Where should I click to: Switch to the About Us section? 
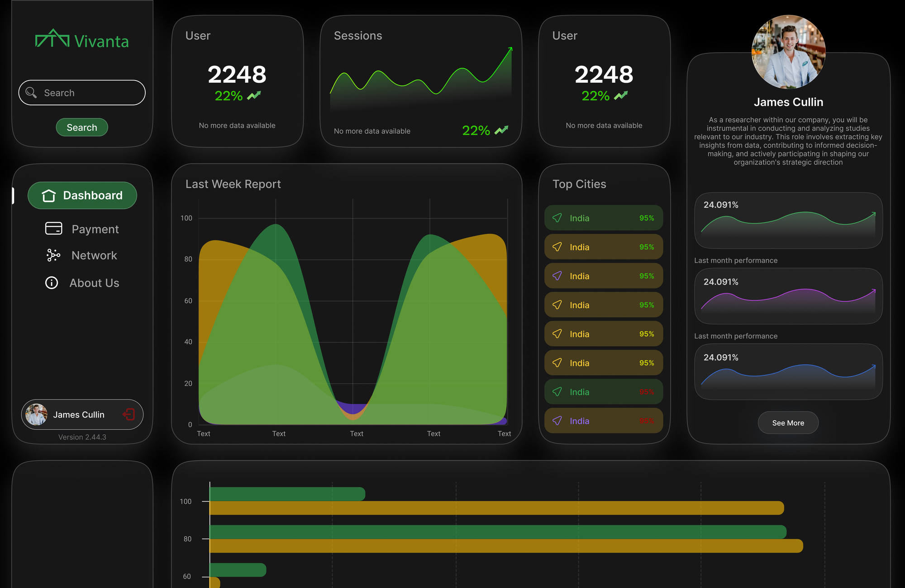tap(94, 283)
